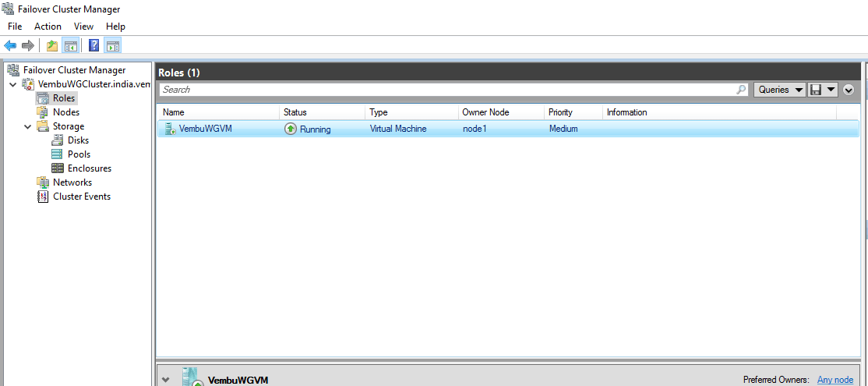
Task: Sort by the Priority column header
Action: pos(573,112)
